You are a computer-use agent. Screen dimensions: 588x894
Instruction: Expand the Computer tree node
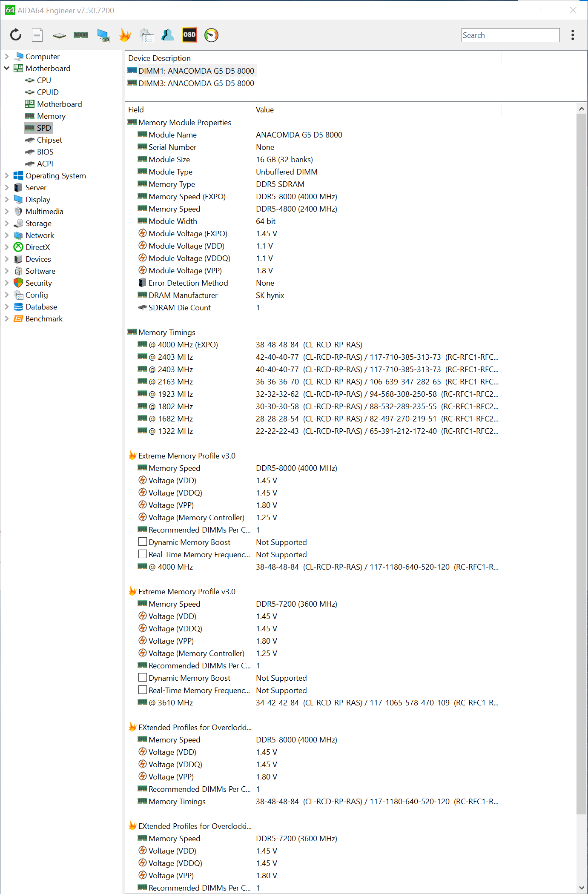click(x=6, y=56)
